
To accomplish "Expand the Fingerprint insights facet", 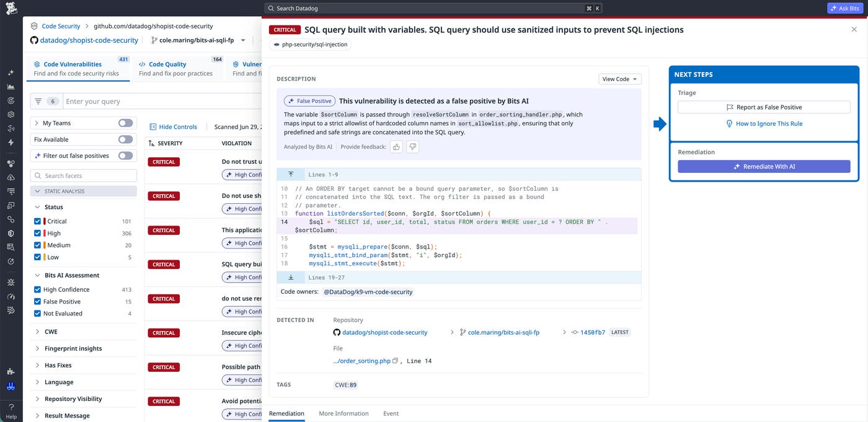I will 37,348.
